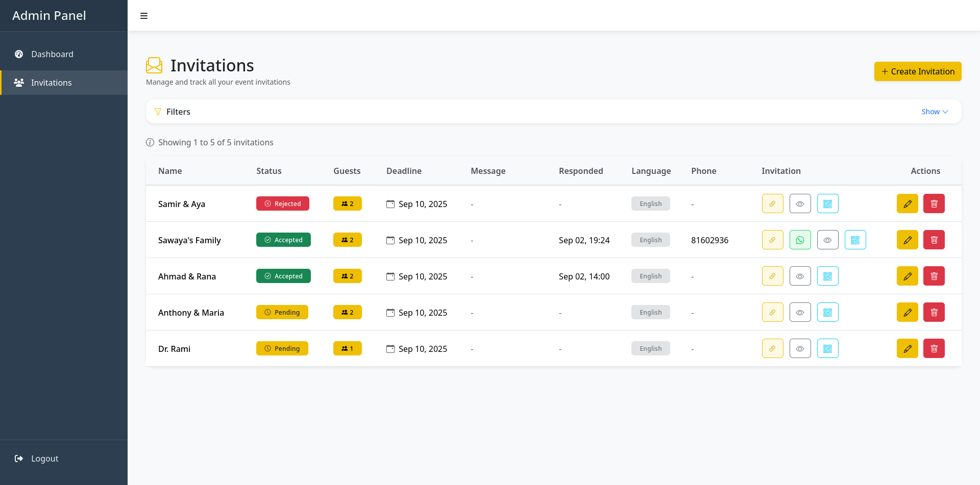This screenshot has width=980, height=485.
Task: Click the guests count badge for Dr. Rami
Action: pos(348,348)
